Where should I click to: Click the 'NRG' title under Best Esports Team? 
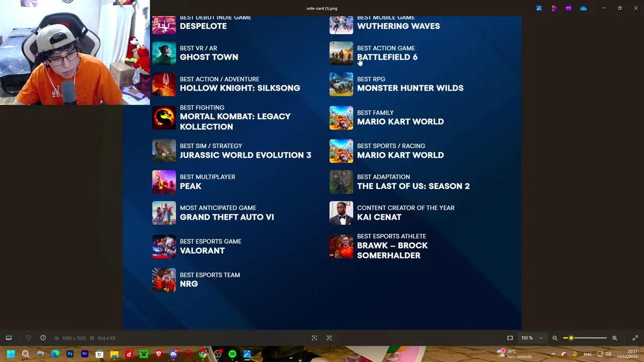[x=189, y=284]
